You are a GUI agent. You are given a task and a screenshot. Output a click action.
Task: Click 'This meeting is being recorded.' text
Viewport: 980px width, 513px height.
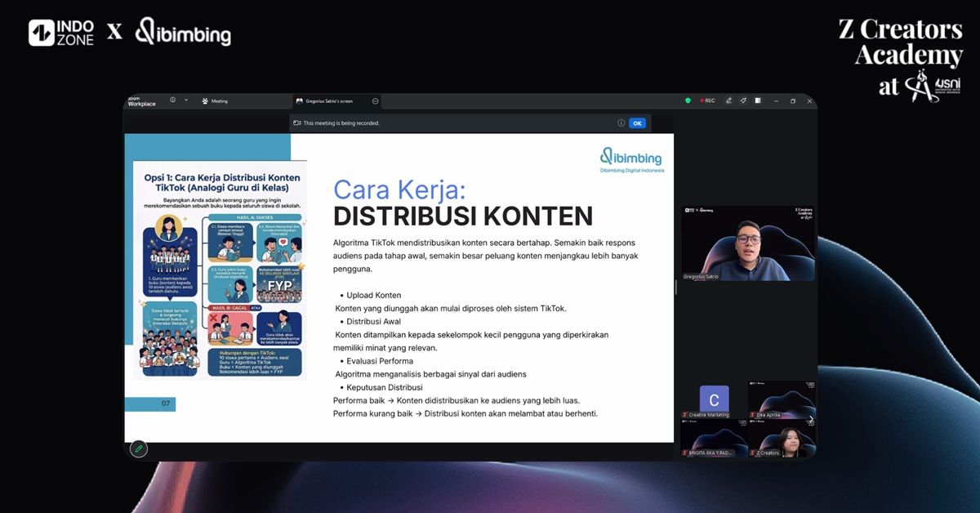coord(341,123)
